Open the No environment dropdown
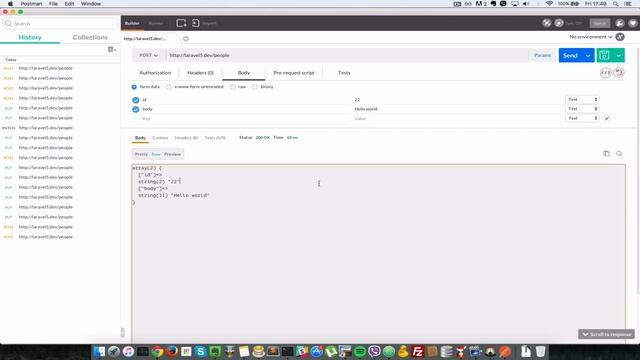The height and width of the screenshot is (360, 640). click(591, 37)
